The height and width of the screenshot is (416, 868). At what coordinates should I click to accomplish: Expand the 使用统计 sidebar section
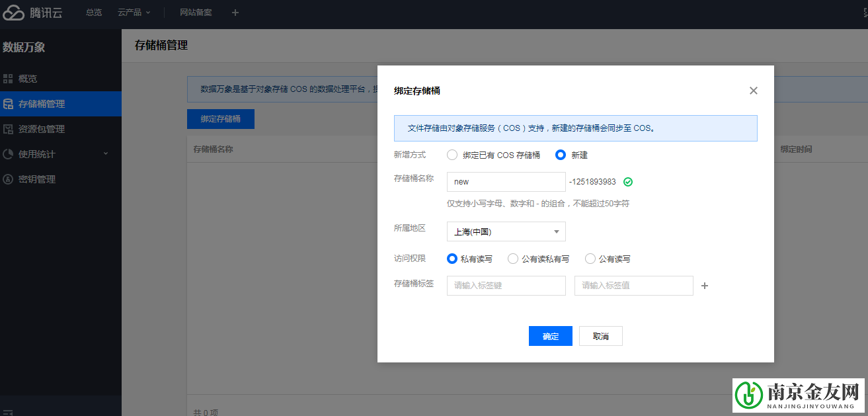pos(104,153)
